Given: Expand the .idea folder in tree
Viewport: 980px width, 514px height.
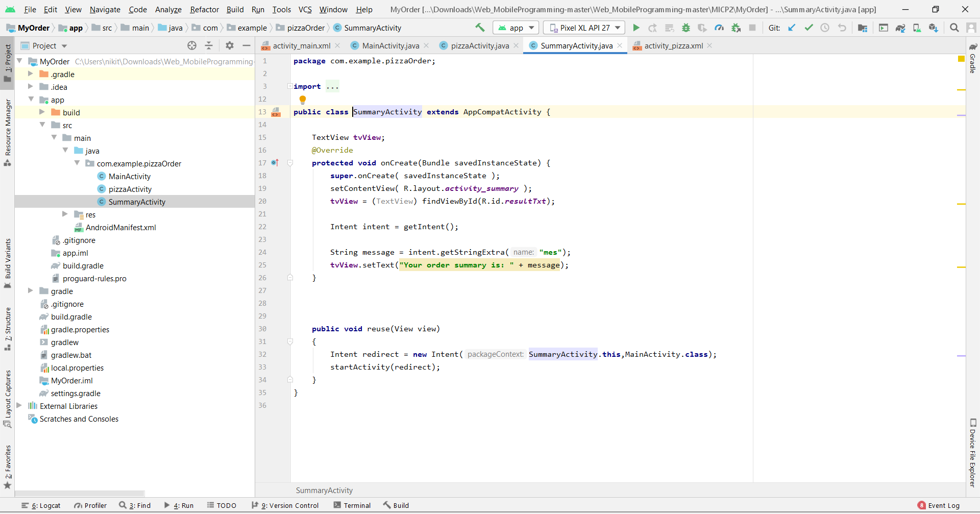Looking at the screenshot, I should point(31,87).
